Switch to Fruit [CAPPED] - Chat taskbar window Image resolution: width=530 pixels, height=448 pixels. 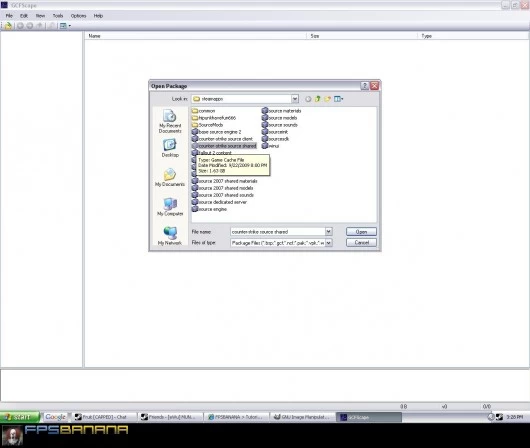105,417
